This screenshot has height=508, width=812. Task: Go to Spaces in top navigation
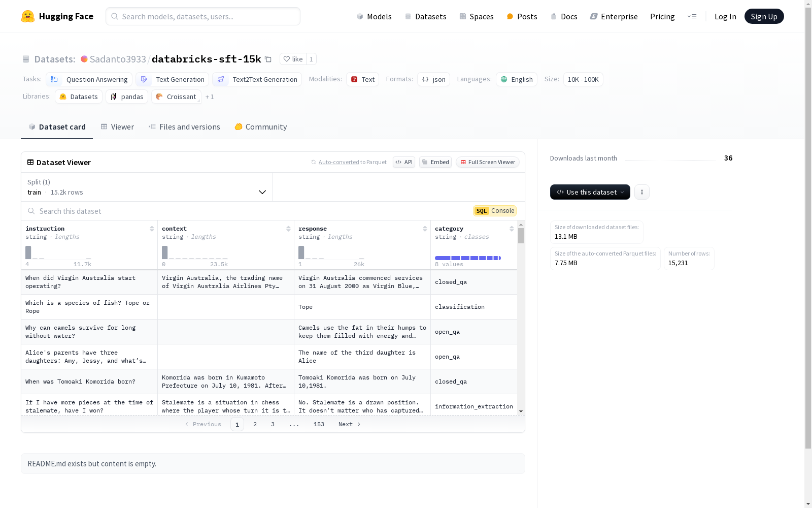pos(477,16)
